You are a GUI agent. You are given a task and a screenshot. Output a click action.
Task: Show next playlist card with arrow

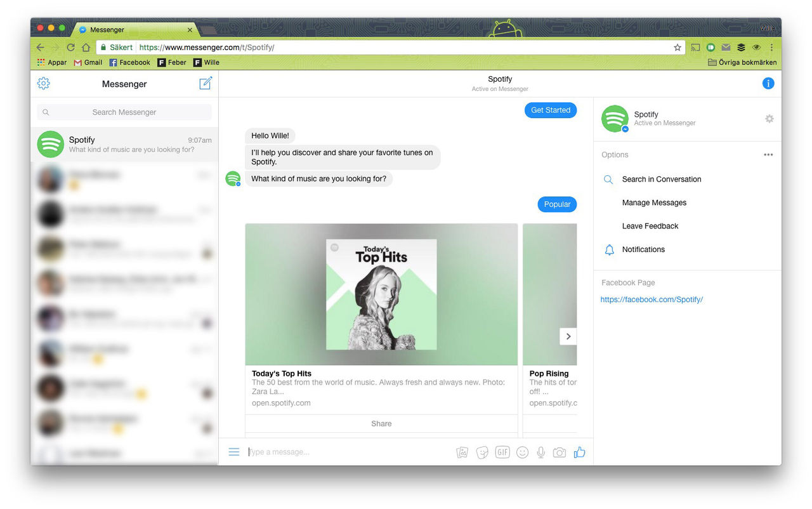(x=568, y=336)
